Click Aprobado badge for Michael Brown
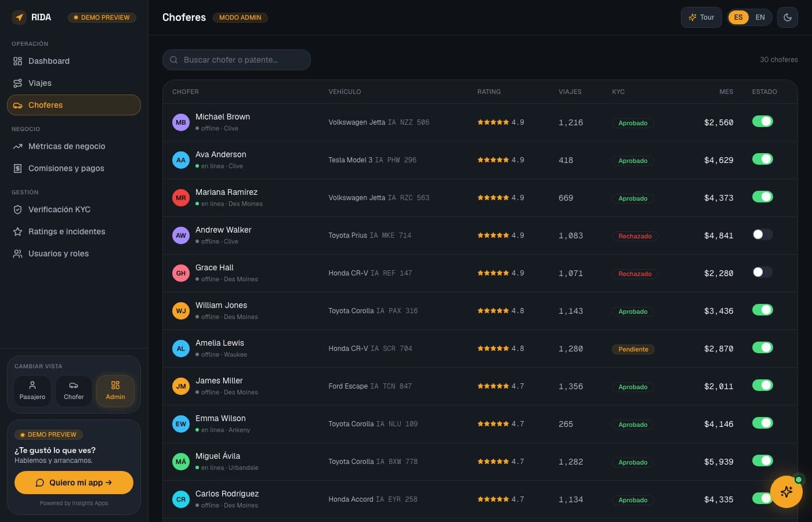This screenshot has height=522, width=812. (633, 123)
